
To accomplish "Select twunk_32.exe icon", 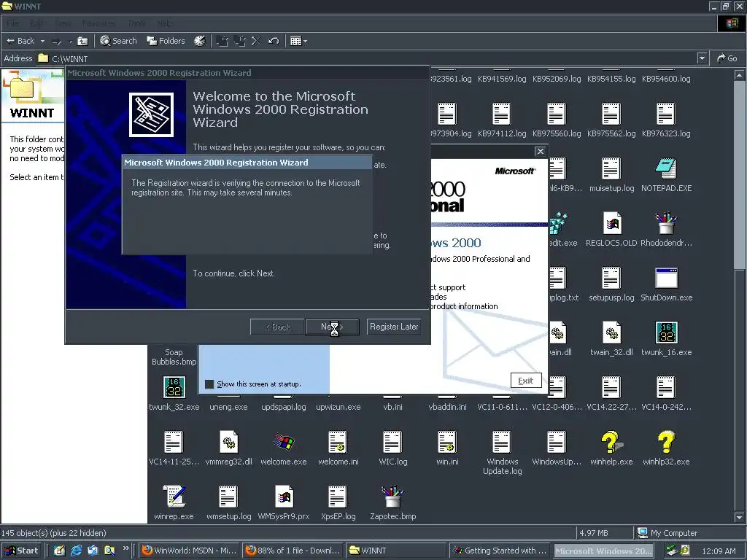I will click(x=174, y=388).
